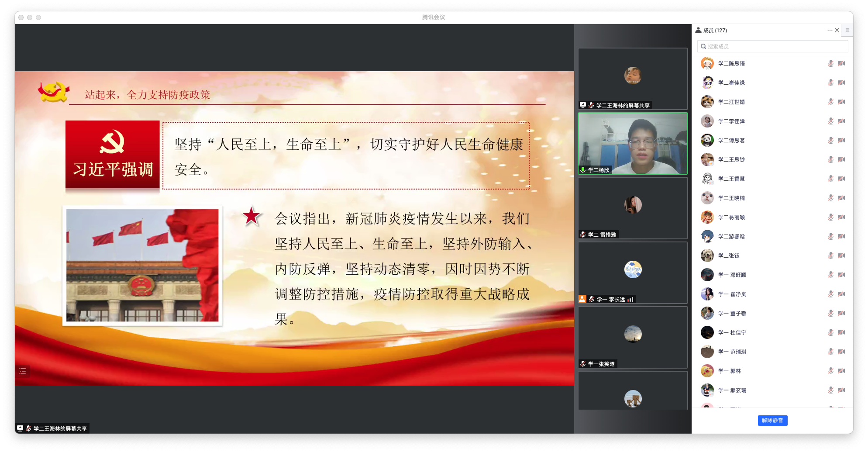Image resolution: width=868 pixels, height=452 pixels.
Task: Click the camera-off icon for 学一 郭林
Action: point(841,371)
